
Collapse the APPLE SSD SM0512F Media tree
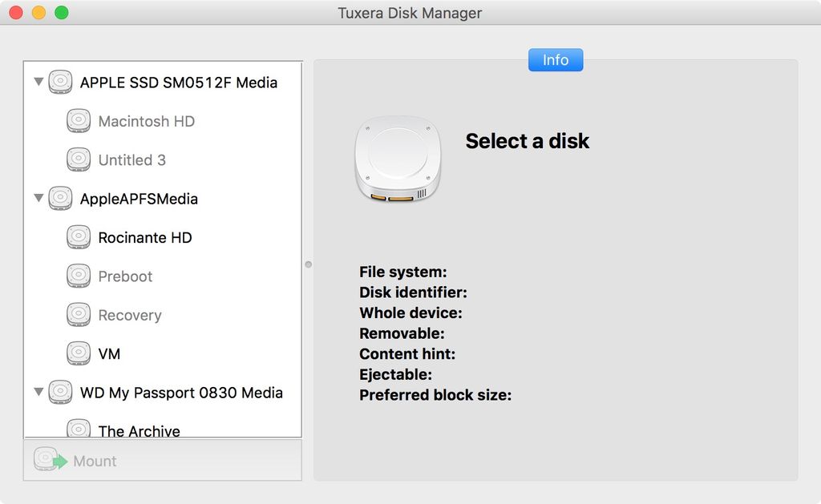38,82
